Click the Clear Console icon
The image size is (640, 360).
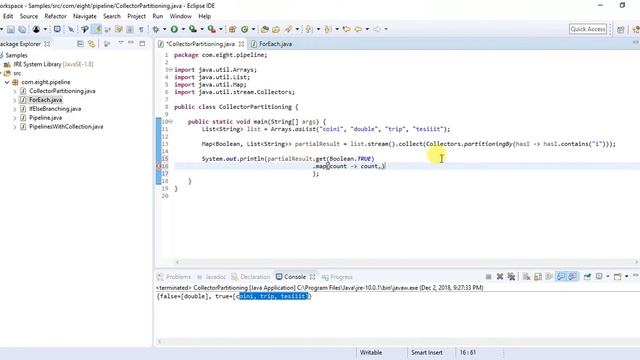click(527, 277)
